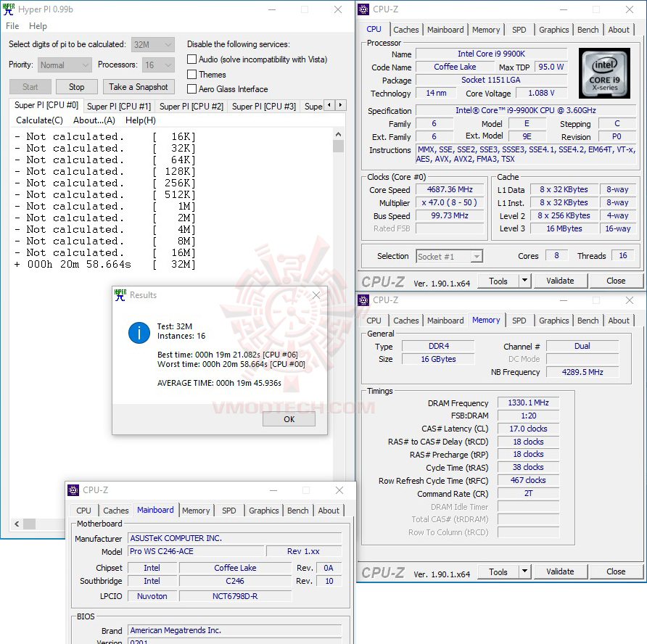Viewport: 647px width, 644px height.
Task: Click the vertical scrollbar in the Hyper PI output
Action: (337, 146)
